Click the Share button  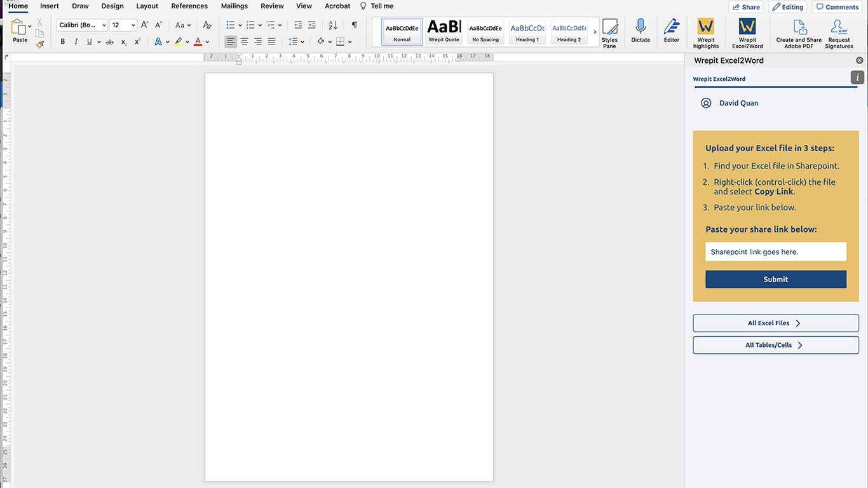(x=746, y=7)
